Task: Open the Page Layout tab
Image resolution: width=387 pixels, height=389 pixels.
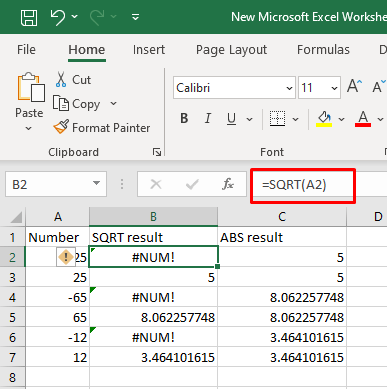Action: [x=231, y=50]
